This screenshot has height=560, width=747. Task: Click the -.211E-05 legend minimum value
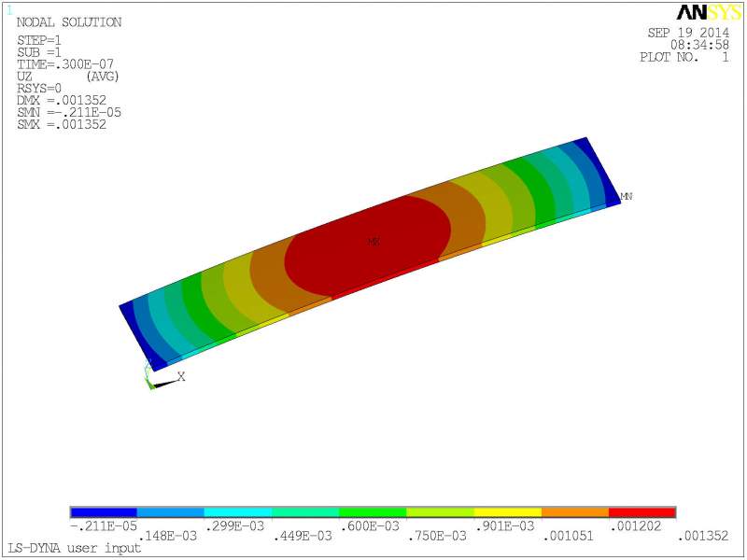104,526
